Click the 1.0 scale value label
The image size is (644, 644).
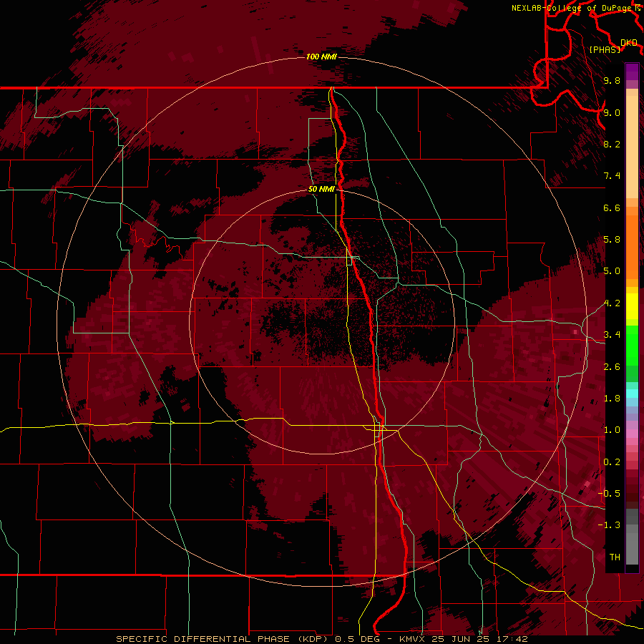(612, 430)
